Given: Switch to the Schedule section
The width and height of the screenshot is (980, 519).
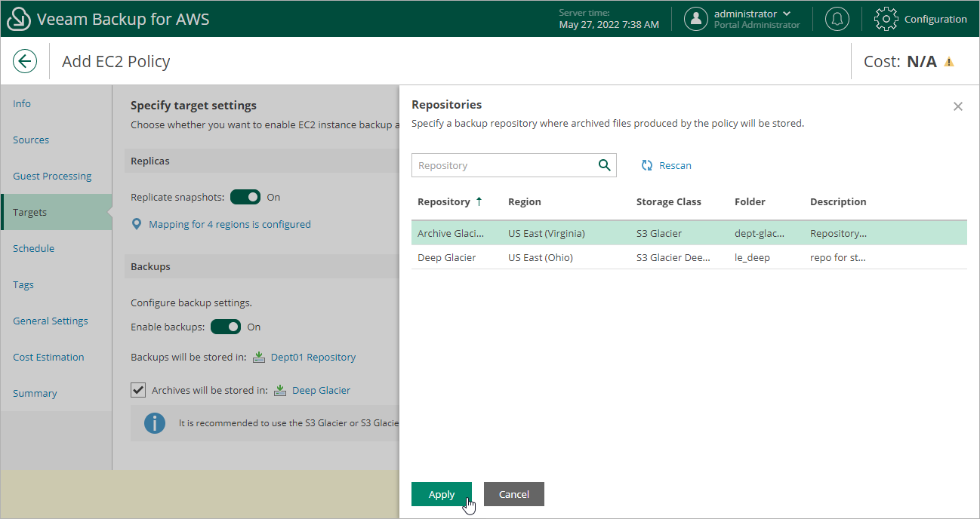Looking at the screenshot, I should click(x=34, y=248).
